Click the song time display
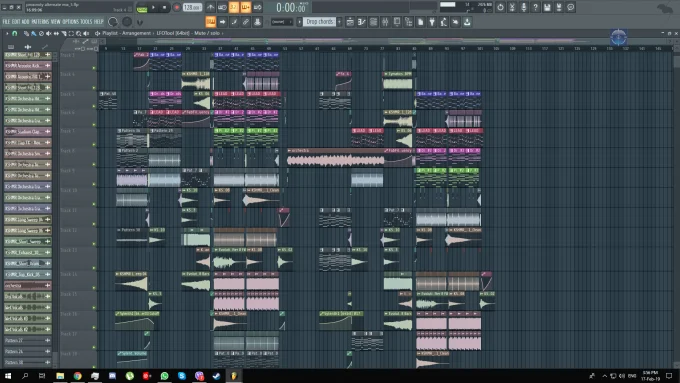Image resolution: width=680 pixels, height=383 pixels. (x=292, y=7)
